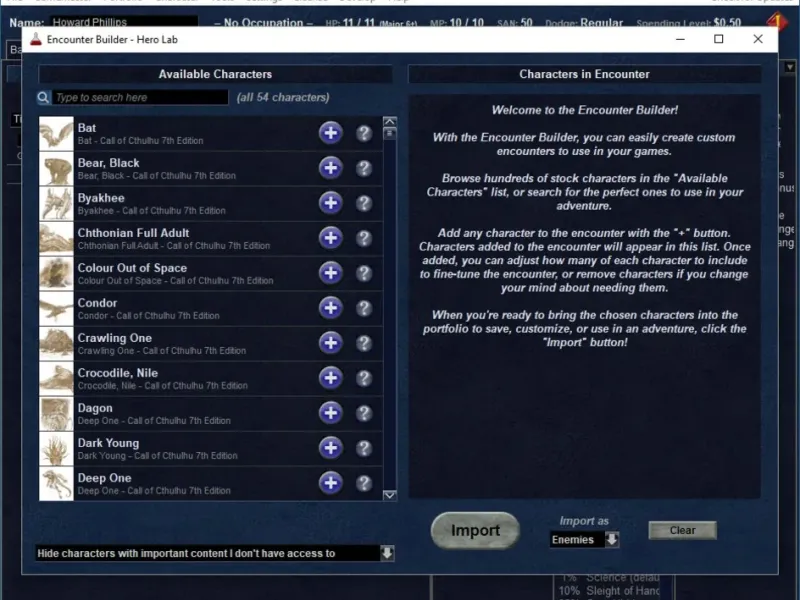This screenshot has width=800, height=600.
Task: Click the search magnifier icon
Action: click(x=43, y=97)
